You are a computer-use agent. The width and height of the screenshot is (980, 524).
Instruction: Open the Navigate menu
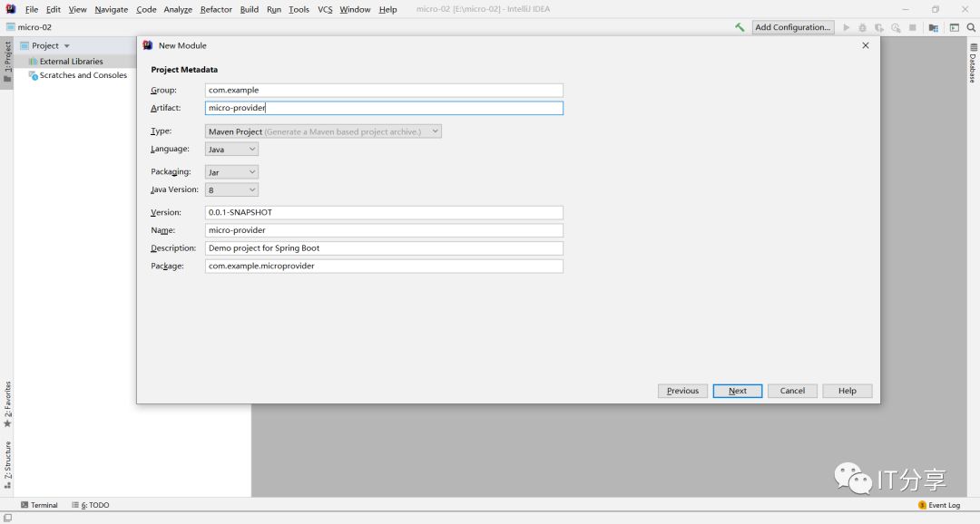[112, 9]
